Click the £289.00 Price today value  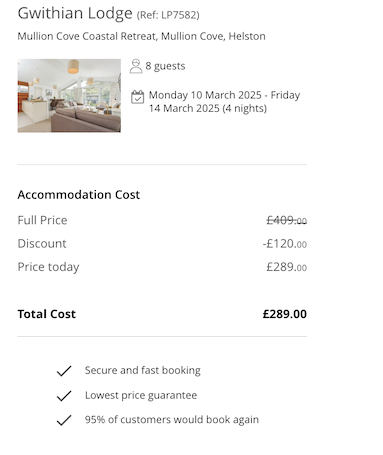click(286, 267)
